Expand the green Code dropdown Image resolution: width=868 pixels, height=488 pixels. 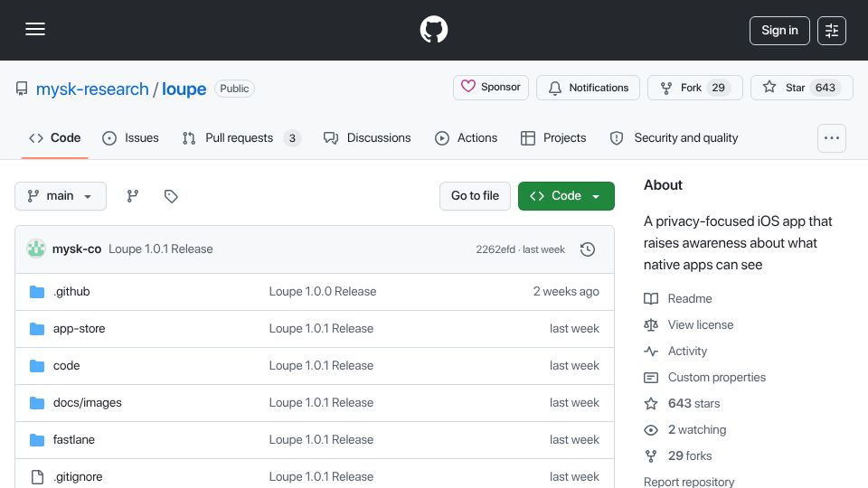coord(566,196)
